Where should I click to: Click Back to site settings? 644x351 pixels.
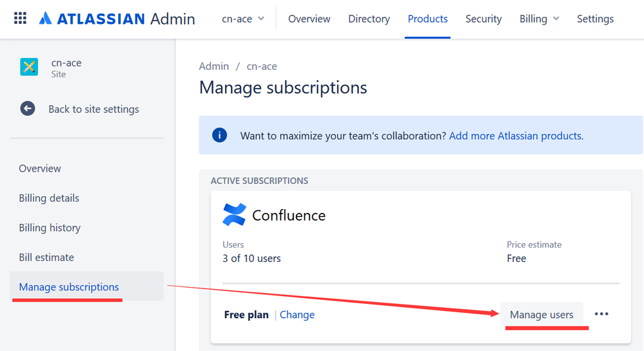93,109
